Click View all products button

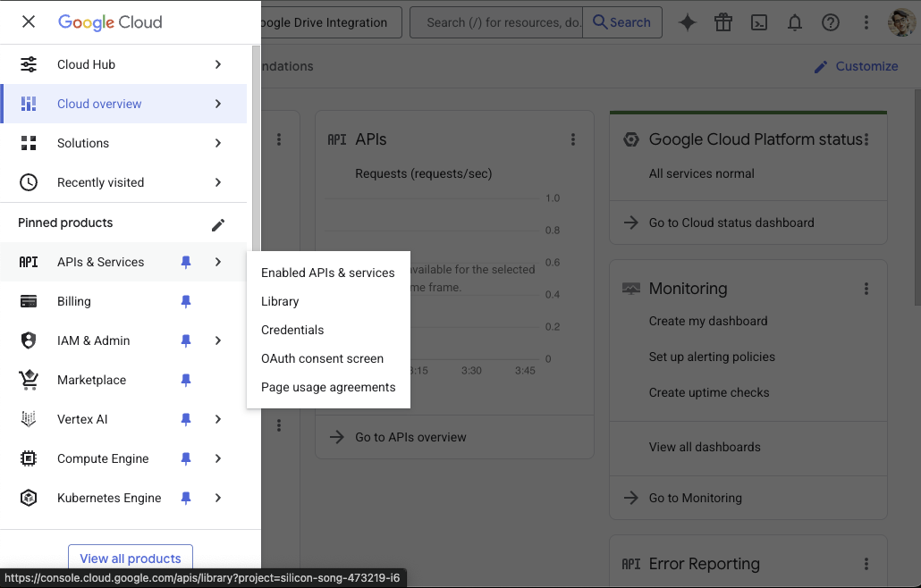(131, 559)
